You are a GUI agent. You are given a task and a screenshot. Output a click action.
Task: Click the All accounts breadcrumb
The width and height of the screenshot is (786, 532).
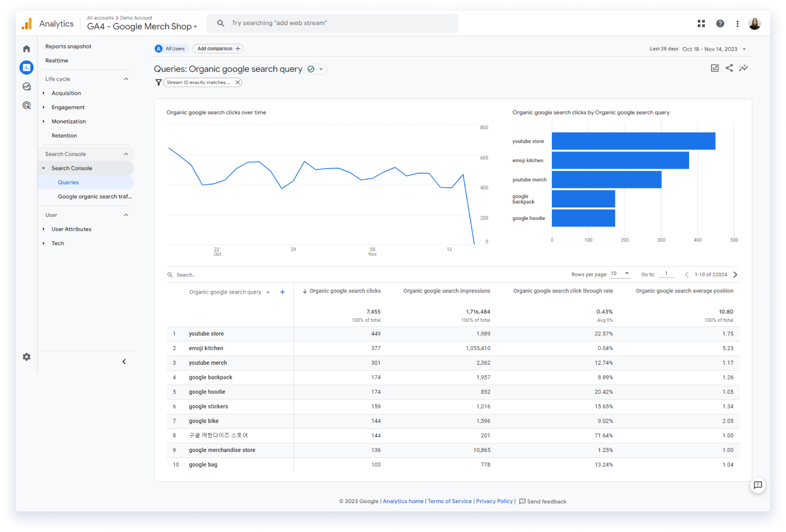100,18
